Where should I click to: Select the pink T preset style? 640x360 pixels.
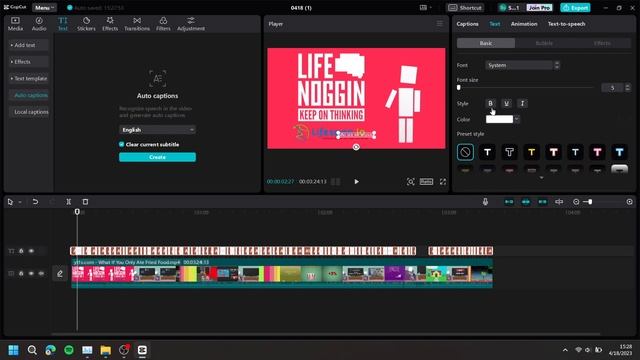pos(598,152)
